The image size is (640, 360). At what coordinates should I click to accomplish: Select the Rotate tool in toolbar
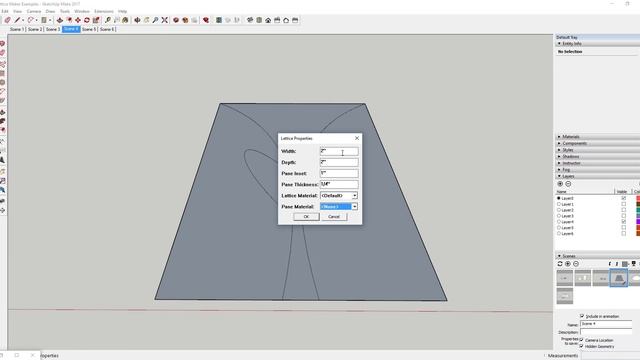pyautogui.click(x=87, y=20)
